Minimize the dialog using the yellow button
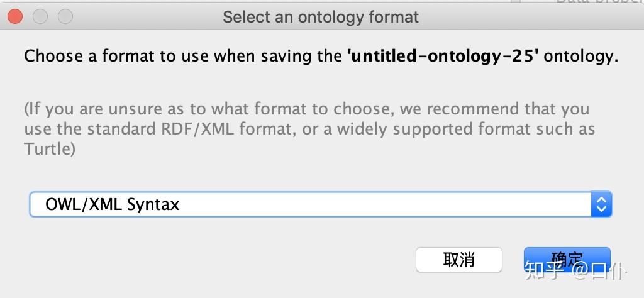The image size is (644, 298). coord(41,16)
